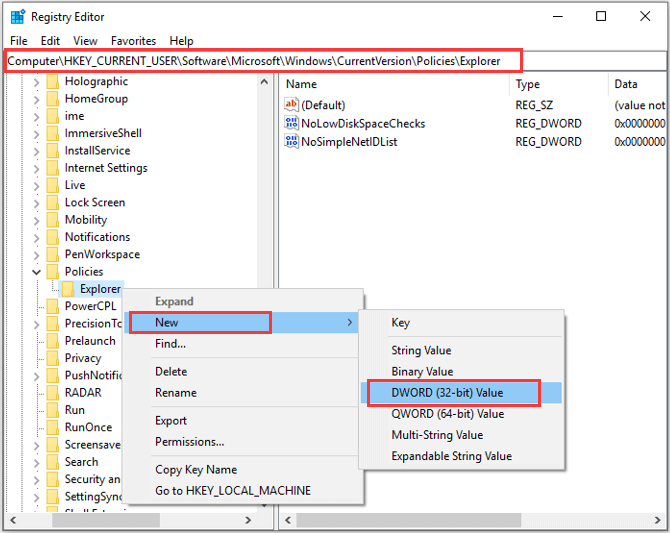The image size is (670, 533).
Task: Choose QWORD (64-bit) Value option
Action: click(461, 414)
